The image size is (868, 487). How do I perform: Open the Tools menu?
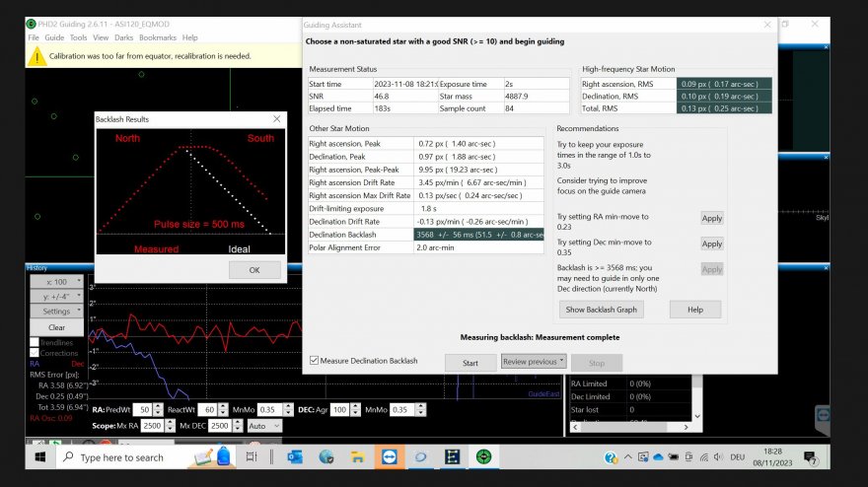click(78, 37)
